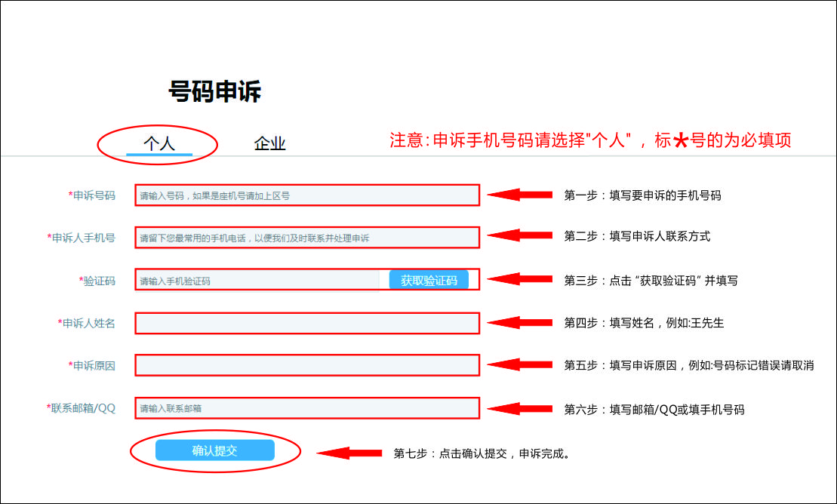Click the red arrow pointing at 获取验证码

(x=520, y=280)
